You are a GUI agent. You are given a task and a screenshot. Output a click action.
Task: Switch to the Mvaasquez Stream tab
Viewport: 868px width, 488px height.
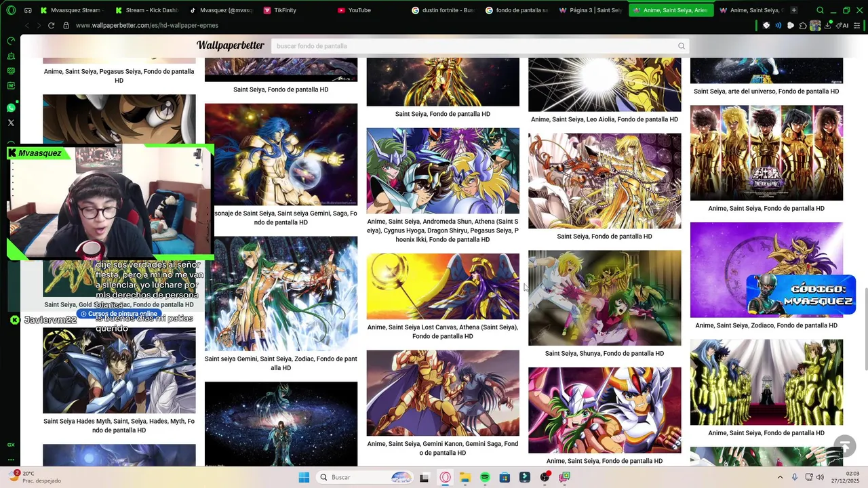tap(71, 10)
